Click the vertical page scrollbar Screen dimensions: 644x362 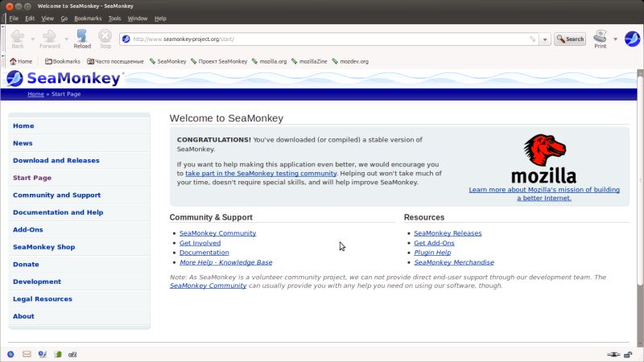point(640,180)
